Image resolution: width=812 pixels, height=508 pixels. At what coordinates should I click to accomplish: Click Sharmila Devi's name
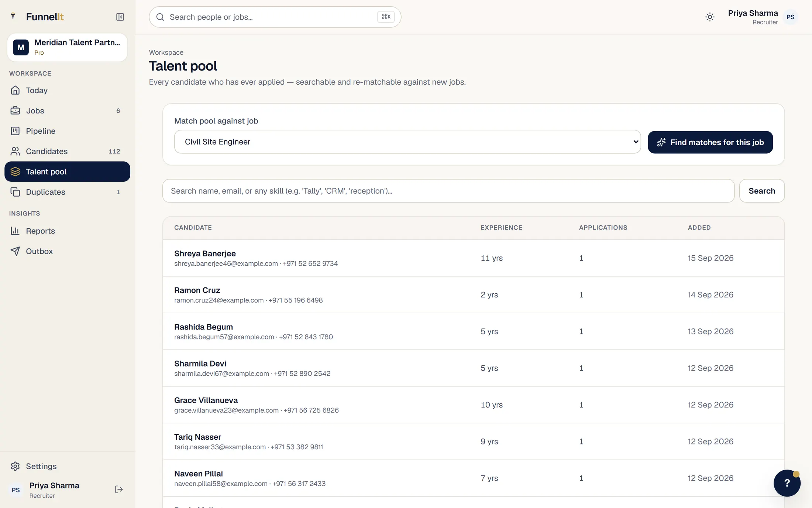coord(200,364)
